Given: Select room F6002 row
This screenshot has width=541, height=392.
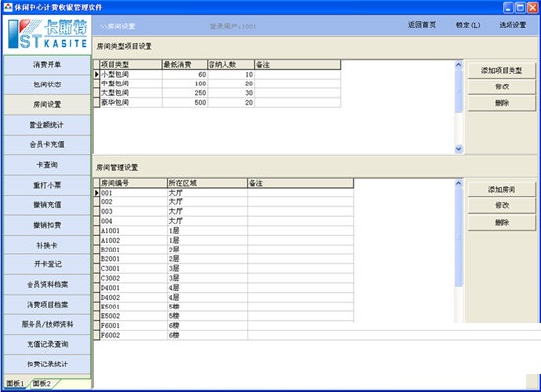Looking at the screenshot, I should tap(224, 335).
